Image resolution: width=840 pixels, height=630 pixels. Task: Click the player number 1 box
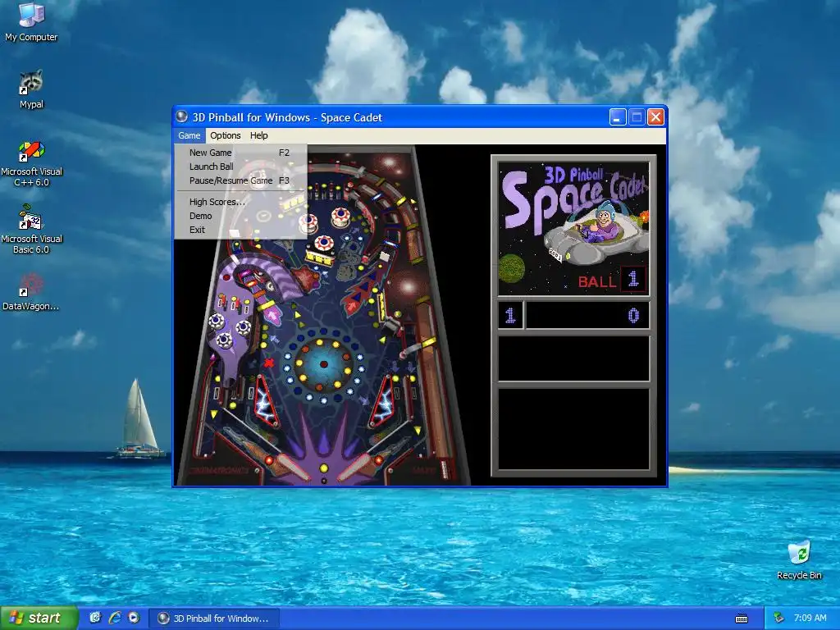[x=510, y=315]
